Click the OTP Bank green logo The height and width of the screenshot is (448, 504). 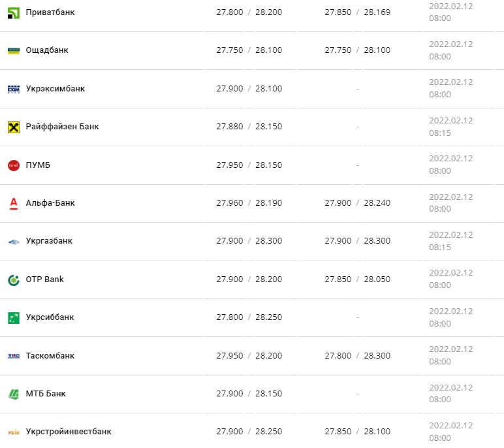[14, 280]
